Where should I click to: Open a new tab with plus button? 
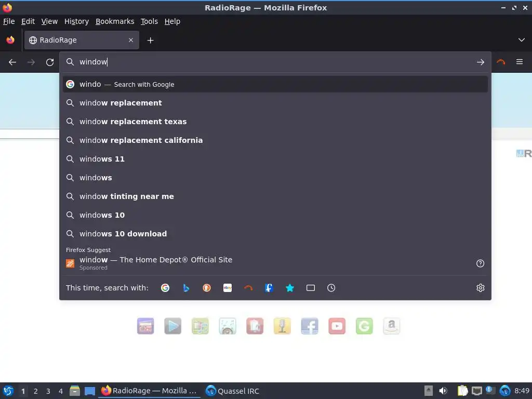coord(150,41)
